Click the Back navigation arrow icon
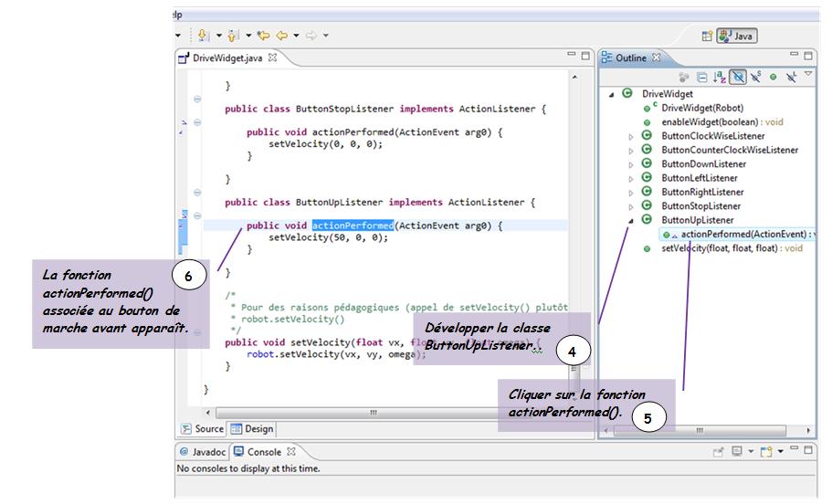Viewport: 832px width, 504px height. point(282,36)
